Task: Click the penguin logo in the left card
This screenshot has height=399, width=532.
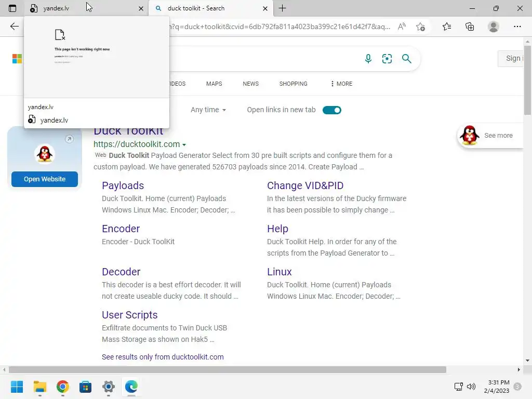Action: point(45,154)
